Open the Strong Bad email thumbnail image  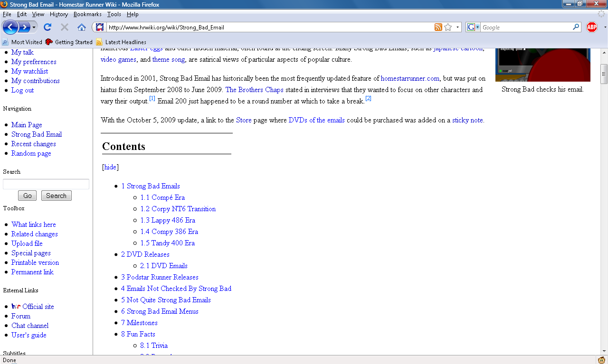543,64
